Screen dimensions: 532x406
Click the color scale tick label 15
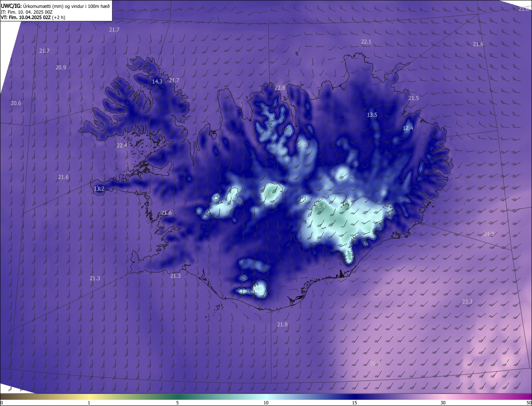pyautogui.click(x=355, y=403)
